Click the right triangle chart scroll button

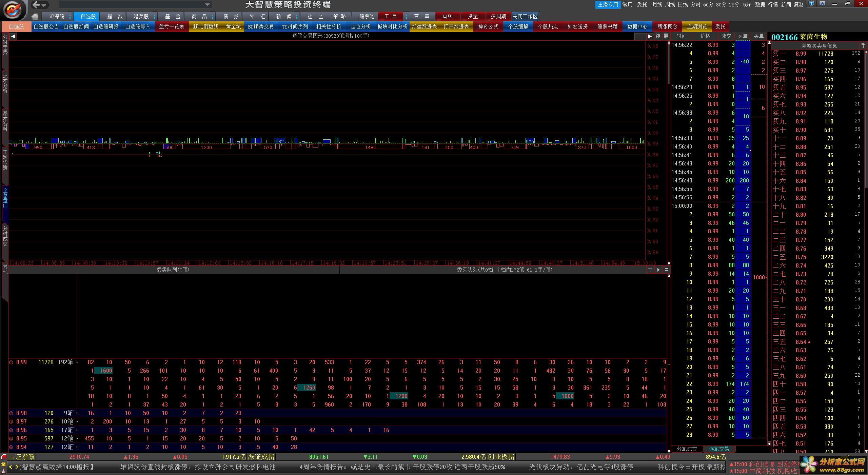pos(650,36)
